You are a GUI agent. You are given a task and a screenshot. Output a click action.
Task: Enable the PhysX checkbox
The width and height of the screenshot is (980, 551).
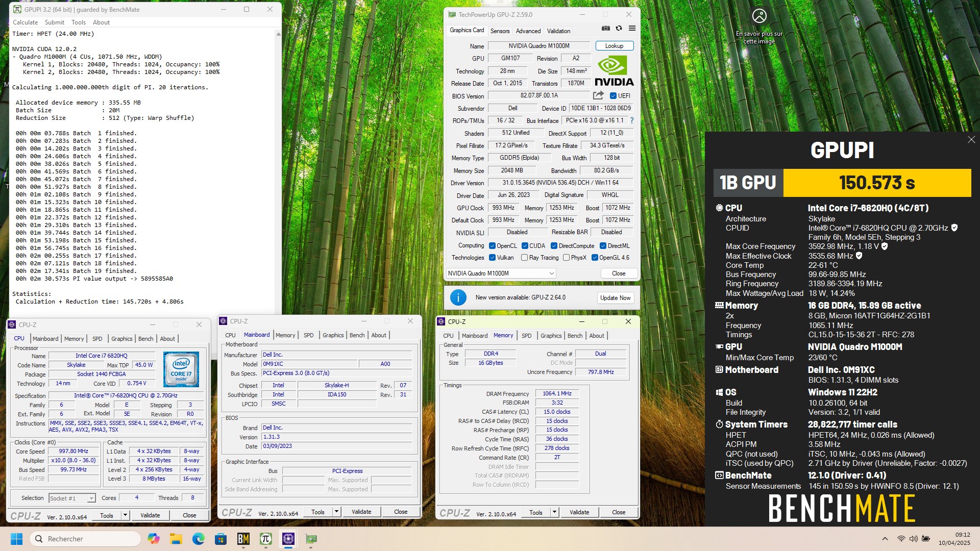tap(566, 258)
